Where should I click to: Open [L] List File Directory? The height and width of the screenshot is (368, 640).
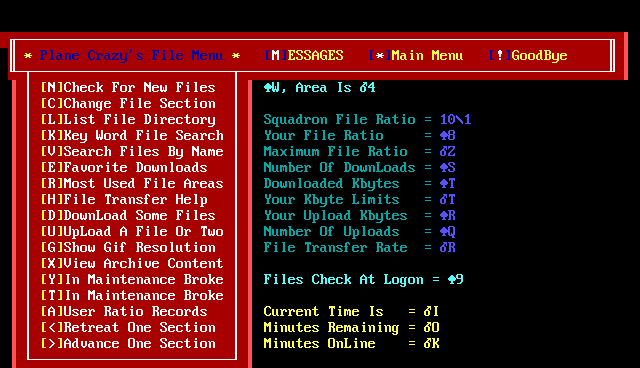pos(128,120)
